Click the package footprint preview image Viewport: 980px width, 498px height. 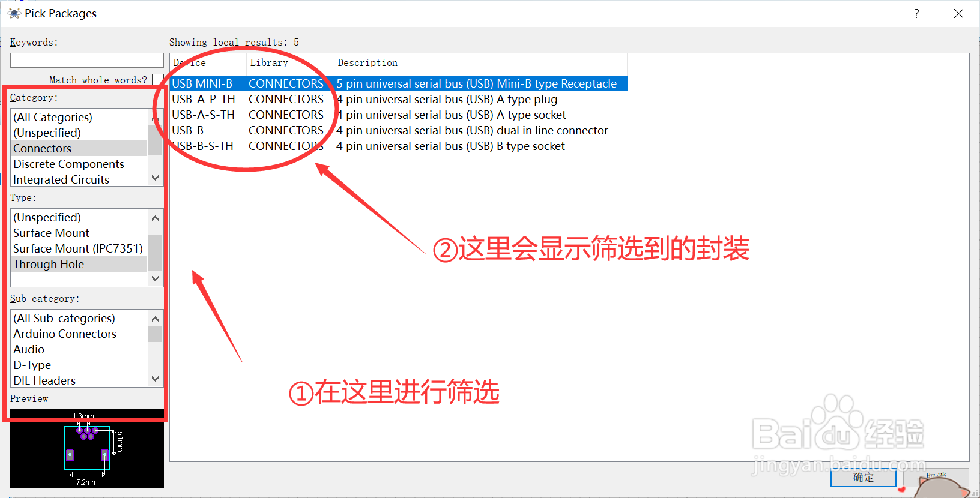pyautogui.click(x=87, y=448)
